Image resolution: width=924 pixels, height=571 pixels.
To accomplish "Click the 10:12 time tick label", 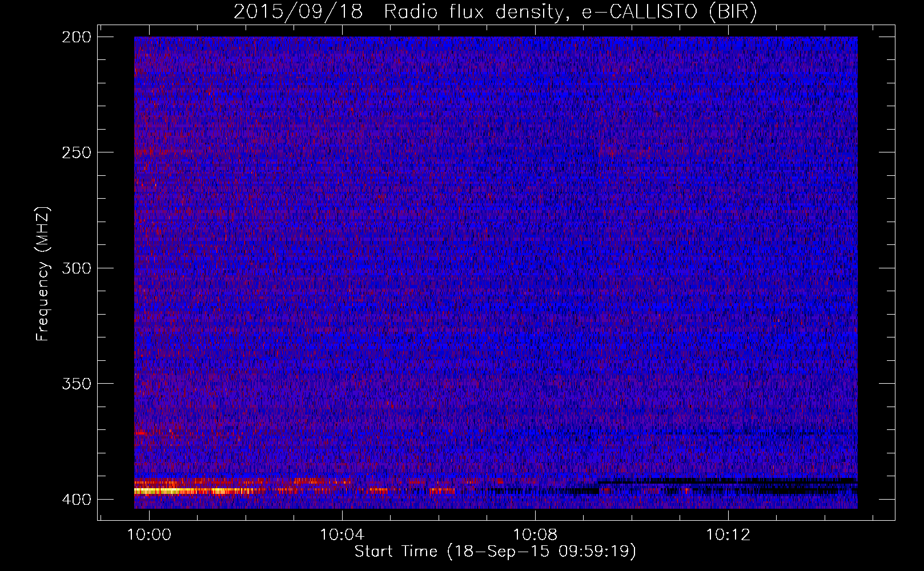I will [728, 535].
